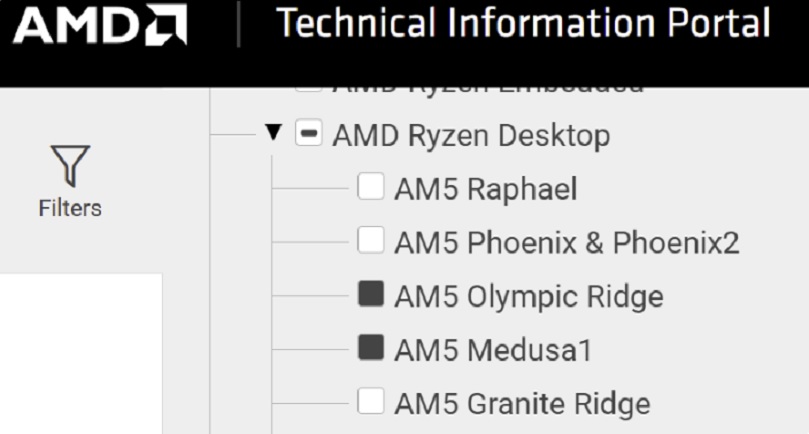This screenshot has width=809, height=434.
Task: Select the AMD Ryzen Desktop label
Action: click(x=471, y=136)
